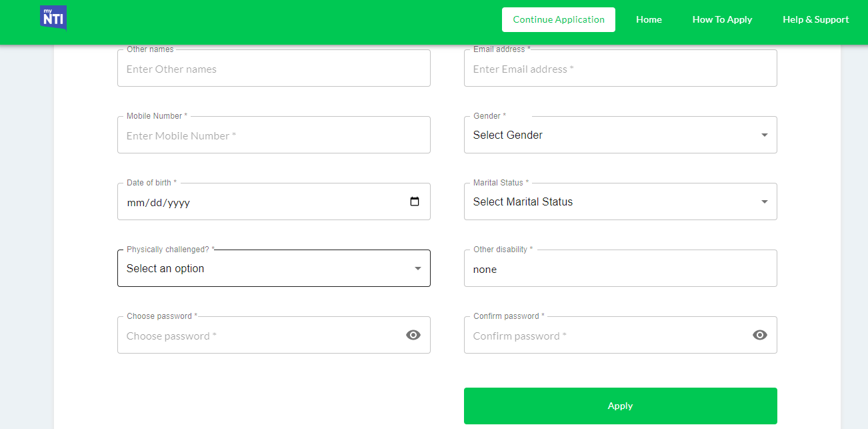Show the Choose password text
The height and width of the screenshot is (429, 868).
pos(413,335)
